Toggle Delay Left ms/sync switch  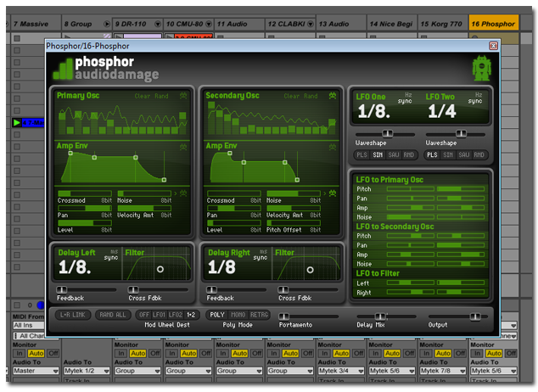pos(111,255)
